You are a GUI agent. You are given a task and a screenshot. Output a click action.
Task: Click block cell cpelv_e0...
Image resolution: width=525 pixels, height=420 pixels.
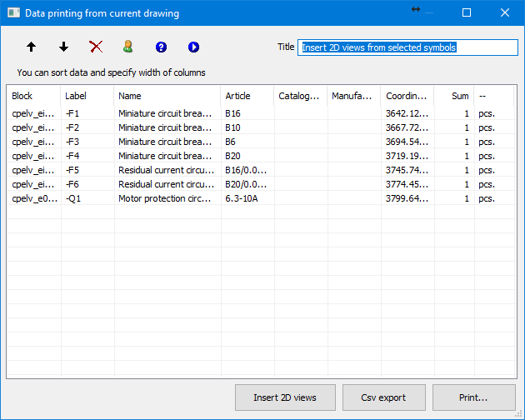[x=34, y=198]
